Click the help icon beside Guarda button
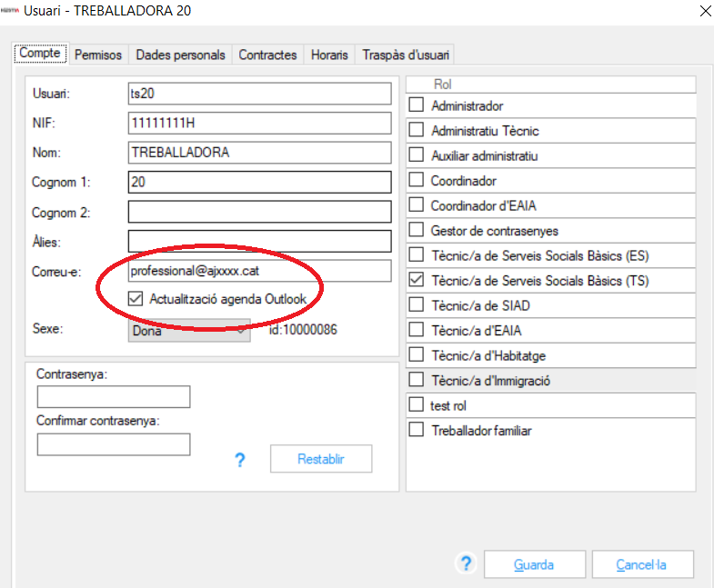Screen dimensions: 714x588 [x=466, y=563]
